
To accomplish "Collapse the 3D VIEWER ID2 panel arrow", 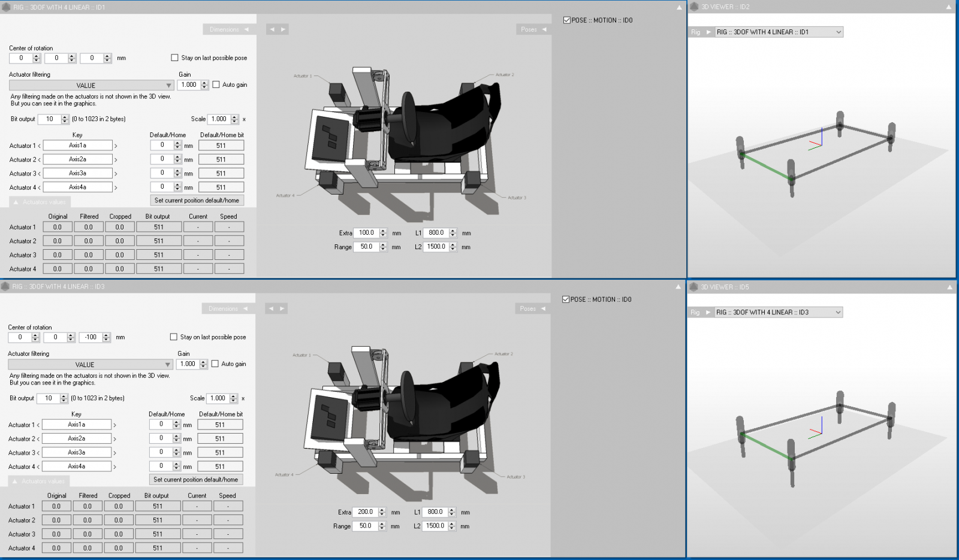I will pyautogui.click(x=949, y=7).
